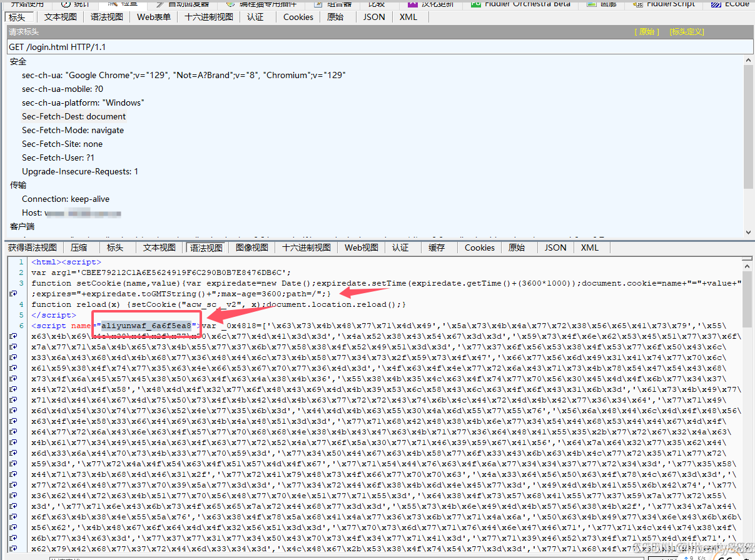Open the response 认证 tab
Image resolution: width=755 pixels, height=560 pixels.
click(x=400, y=247)
